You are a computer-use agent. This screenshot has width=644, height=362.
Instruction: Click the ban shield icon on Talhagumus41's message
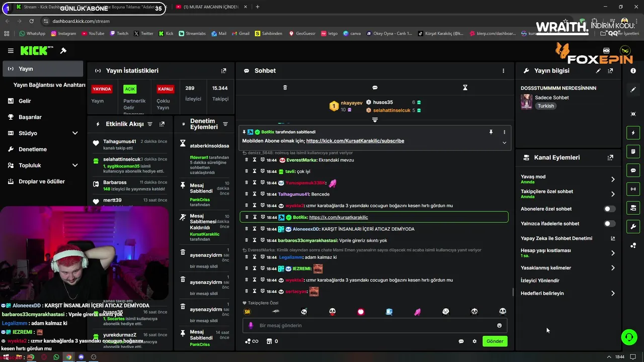263,194
